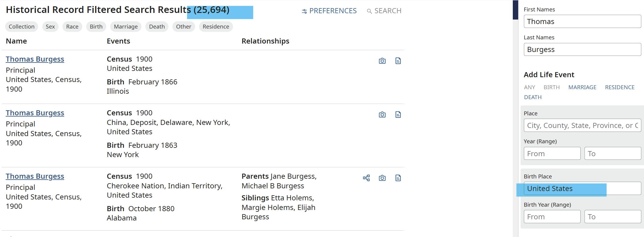This screenshot has height=237, width=644.
Task: Open camera image for Illinois Thomas Burgess record
Action: [x=382, y=61]
